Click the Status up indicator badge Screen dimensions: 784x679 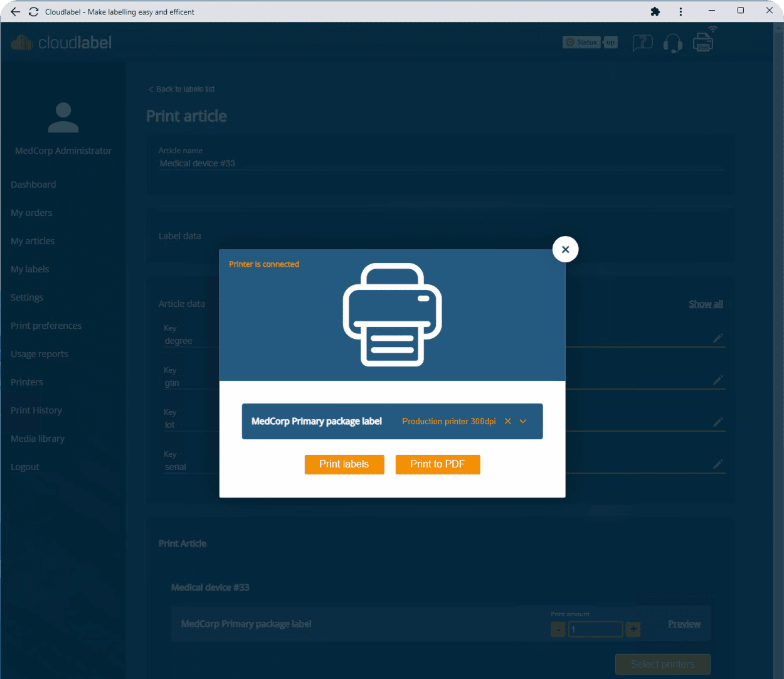click(589, 42)
